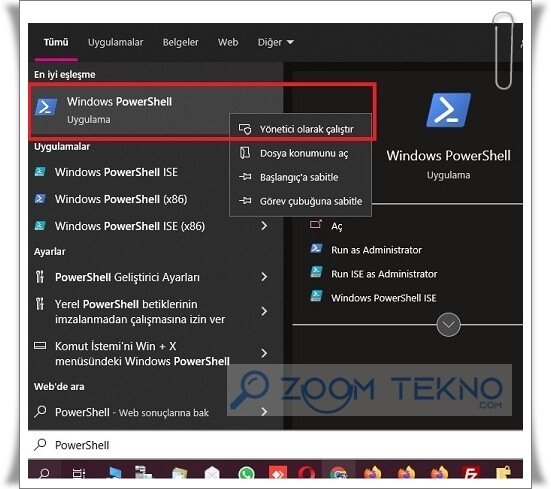Open Opera browser from the taskbar
The image size is (551, 489).
point(306,472)
